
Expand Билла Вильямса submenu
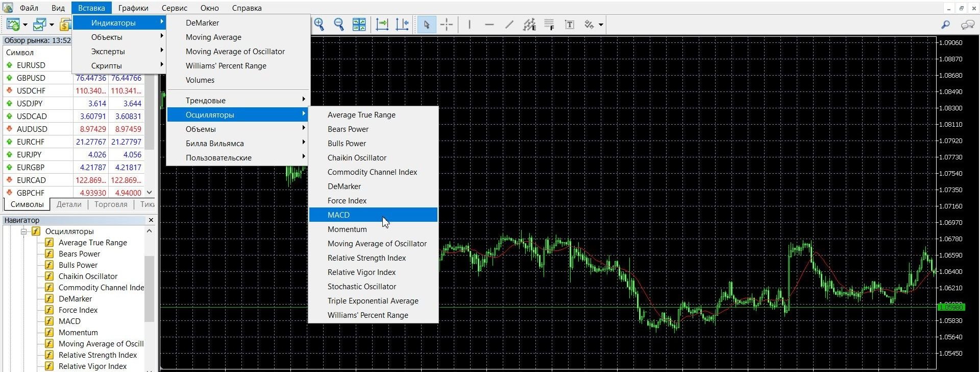pyautogui.click(x=238, y=143)
